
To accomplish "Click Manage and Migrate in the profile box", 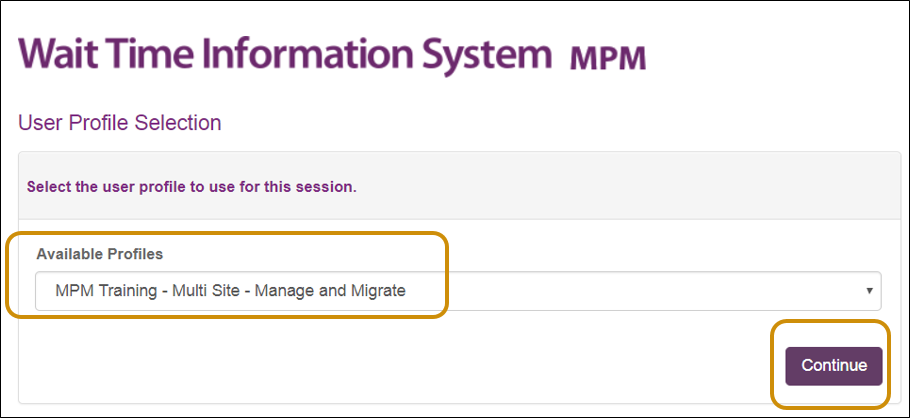I will coord(330,290).
